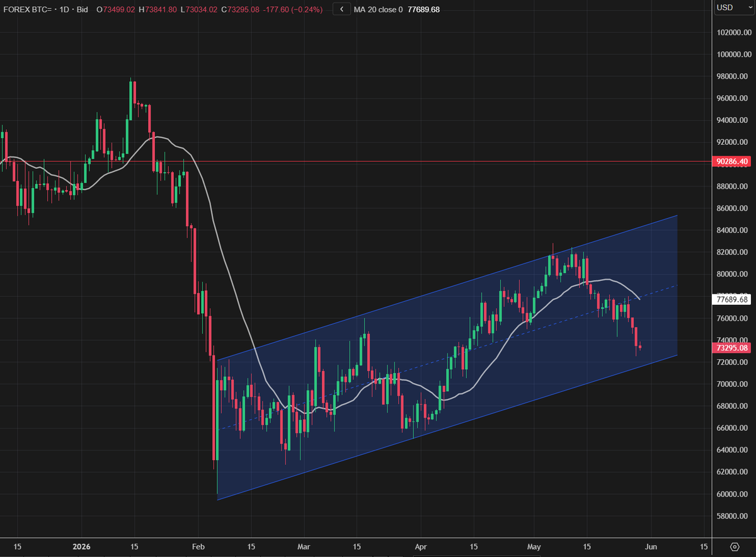The image size is (756, 557).
Task: Click the 66000.00 price axis label
Action: tap(732, 428)
